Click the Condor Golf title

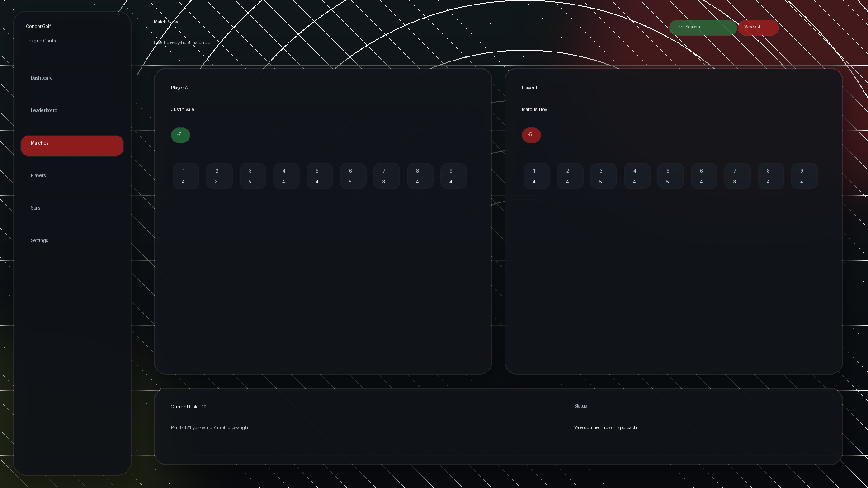38,27
